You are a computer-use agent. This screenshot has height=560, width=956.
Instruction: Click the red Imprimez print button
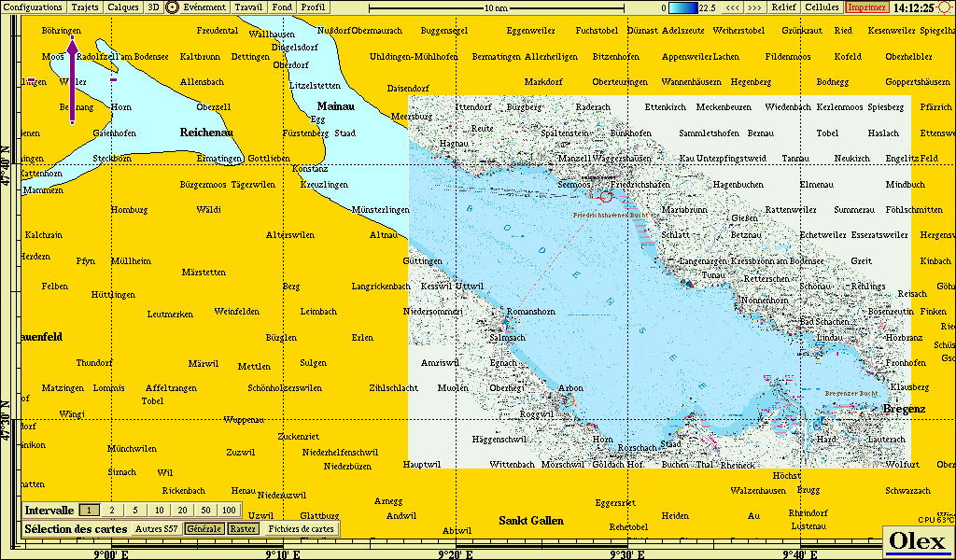(x=866, y=7)
